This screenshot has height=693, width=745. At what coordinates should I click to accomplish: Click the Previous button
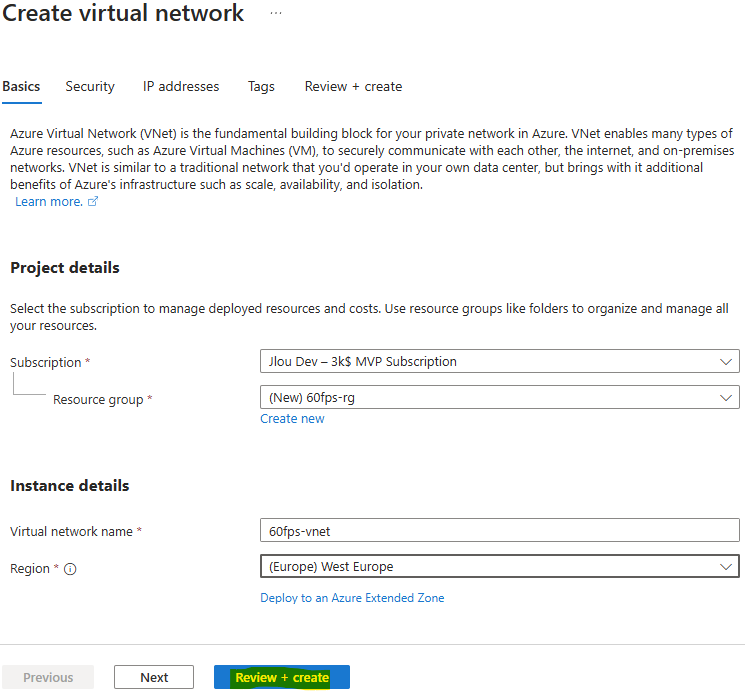tap(48, 677)
